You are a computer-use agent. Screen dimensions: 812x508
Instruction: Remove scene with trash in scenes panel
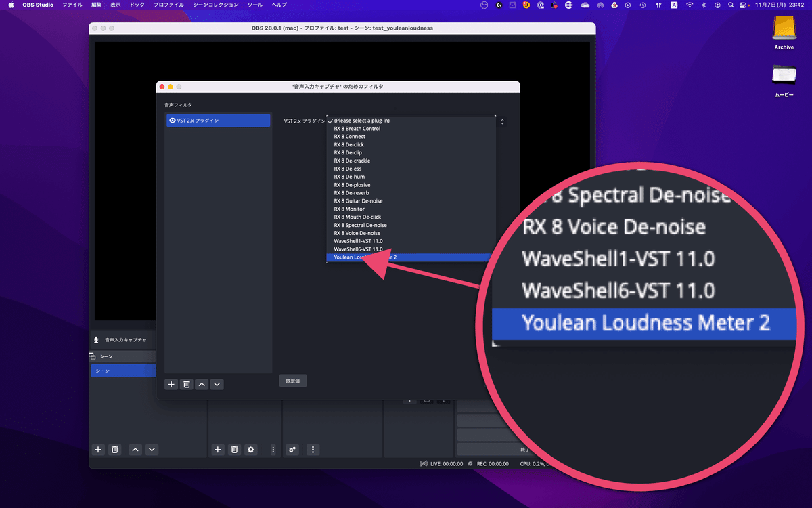(115, 449)
